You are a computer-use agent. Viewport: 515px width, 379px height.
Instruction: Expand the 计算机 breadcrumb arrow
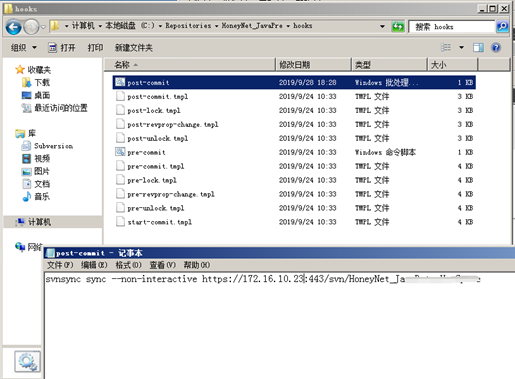point(100,26)
